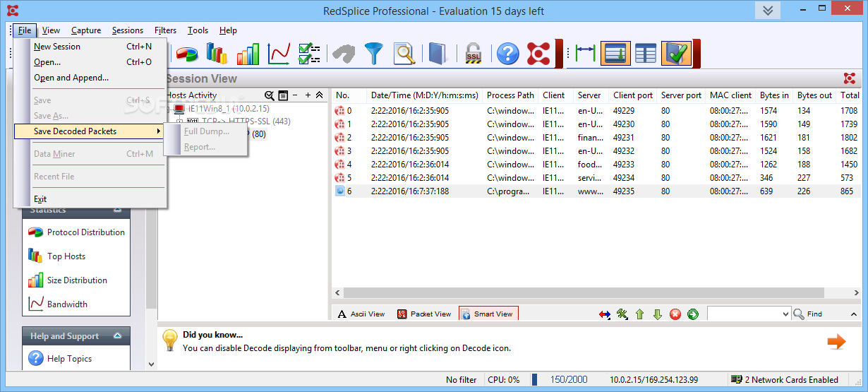
Task: Open Top Hosts in Statistics sidebar
Action: coord(56,256)
